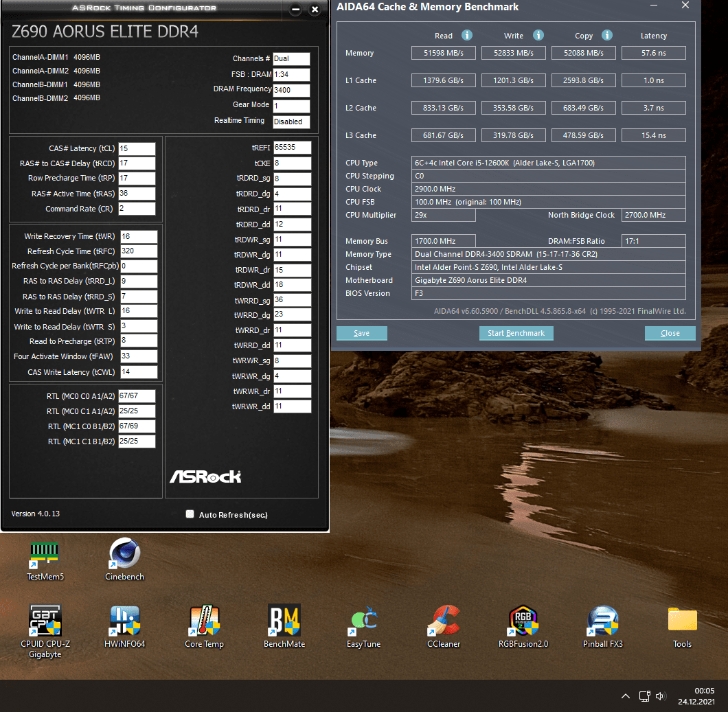Launch RGBFusion2.0 desktop icon

(x=523, y=626)
